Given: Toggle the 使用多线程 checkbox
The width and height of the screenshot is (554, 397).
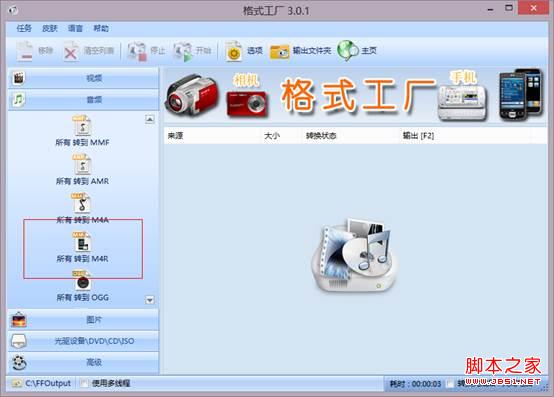Looking at the screenshot, I should coord(84,383).
